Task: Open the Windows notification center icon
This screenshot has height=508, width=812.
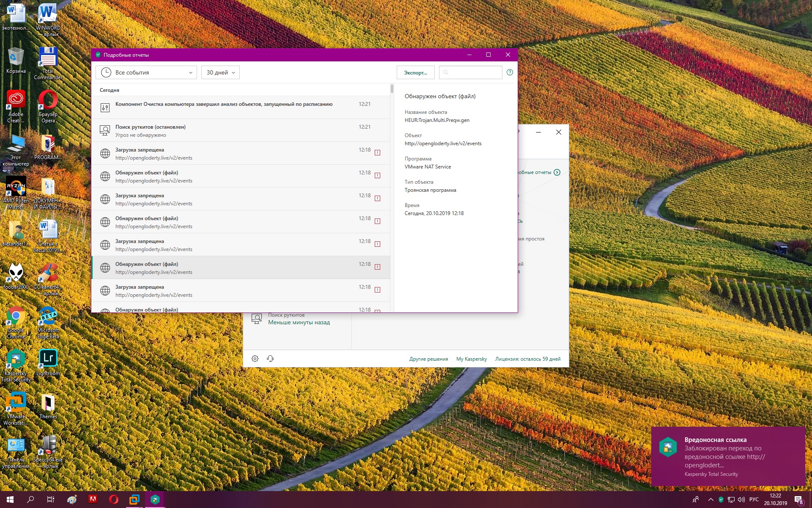Action: [x=798, y=500]
